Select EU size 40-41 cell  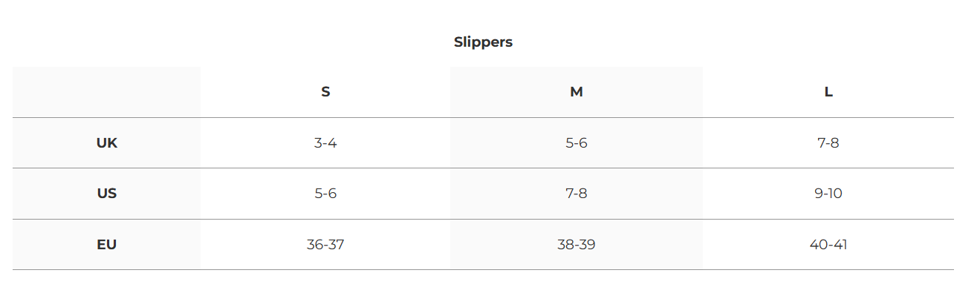click(x=828, y=244)
